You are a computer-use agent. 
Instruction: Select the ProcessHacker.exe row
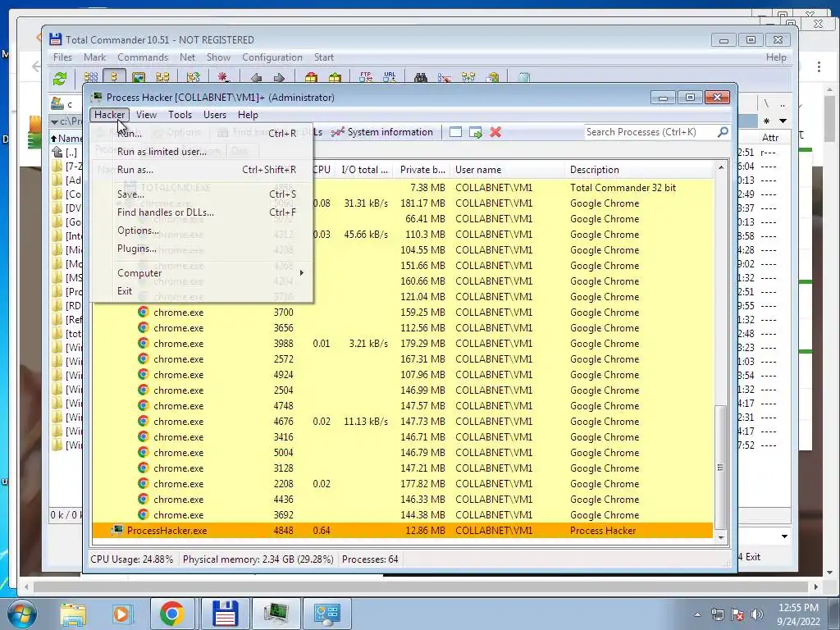pos(403,531)
